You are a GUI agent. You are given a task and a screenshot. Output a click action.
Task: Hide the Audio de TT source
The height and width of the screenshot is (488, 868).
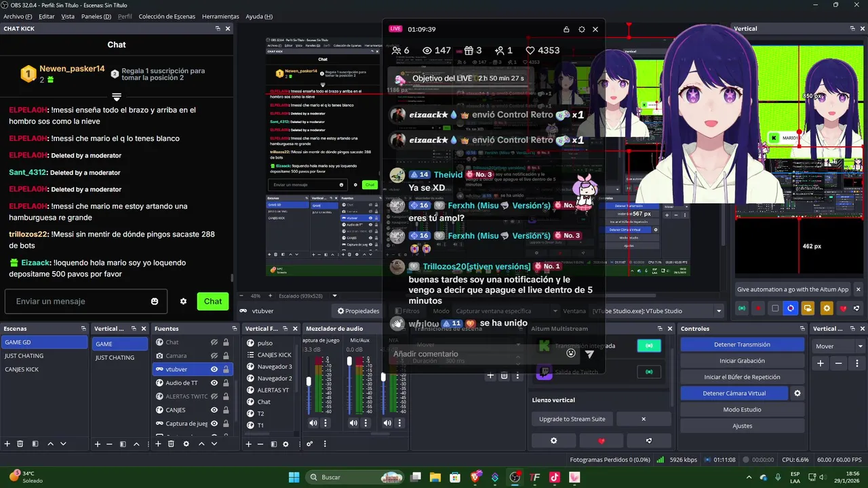214,383
